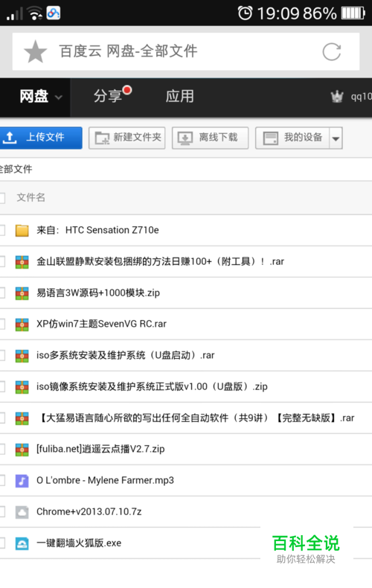Open file [fuliba.net]逍遥云点播V2.7.zip
The height and width of the screenshot is (588, 372).
(x=100, y=450)
